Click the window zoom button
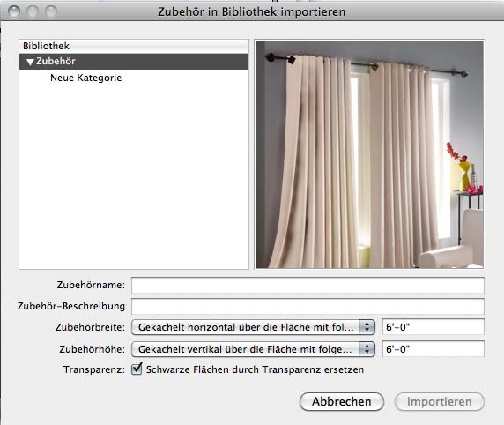Image resolution: width=504 pixels, height=425 pixels. (x=51, y=11)
